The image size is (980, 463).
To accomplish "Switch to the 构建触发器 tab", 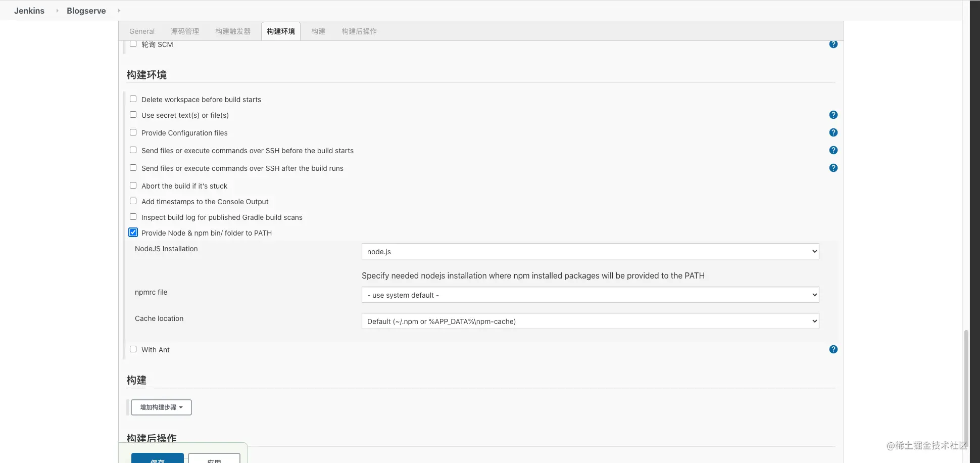I will tap(233, 31).
